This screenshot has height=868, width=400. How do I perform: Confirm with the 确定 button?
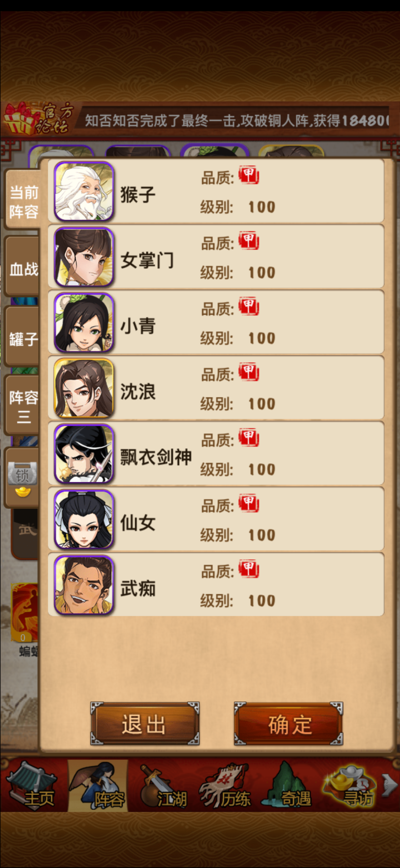point(289,724)
